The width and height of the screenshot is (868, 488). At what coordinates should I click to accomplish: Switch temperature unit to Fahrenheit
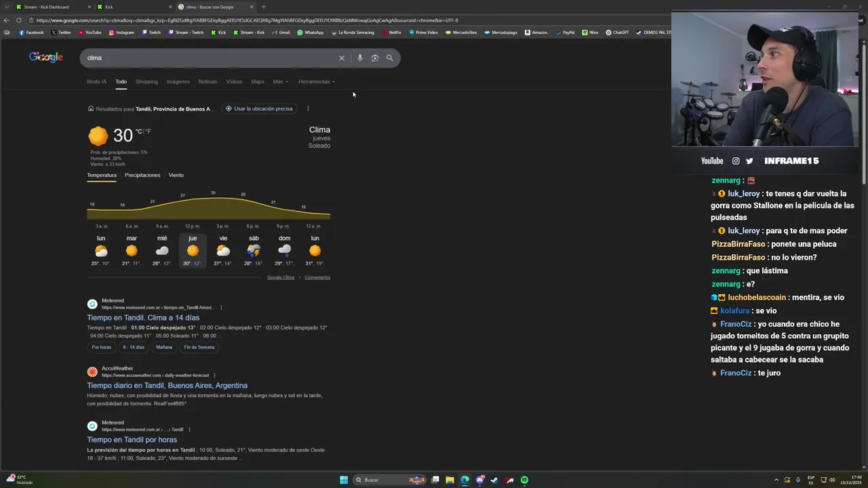pos(148,131)
